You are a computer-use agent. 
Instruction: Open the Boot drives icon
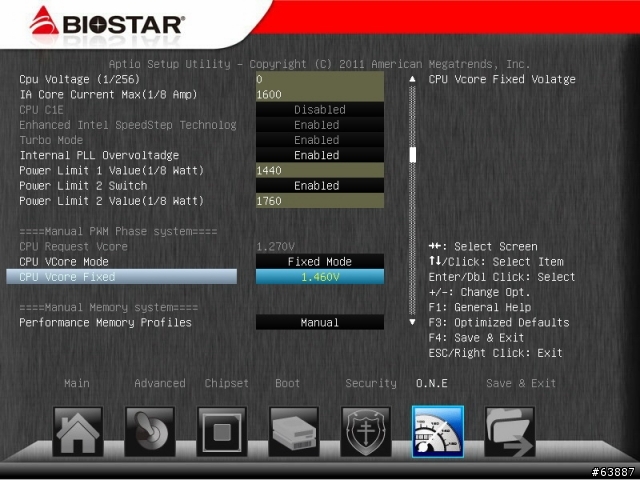294,431
